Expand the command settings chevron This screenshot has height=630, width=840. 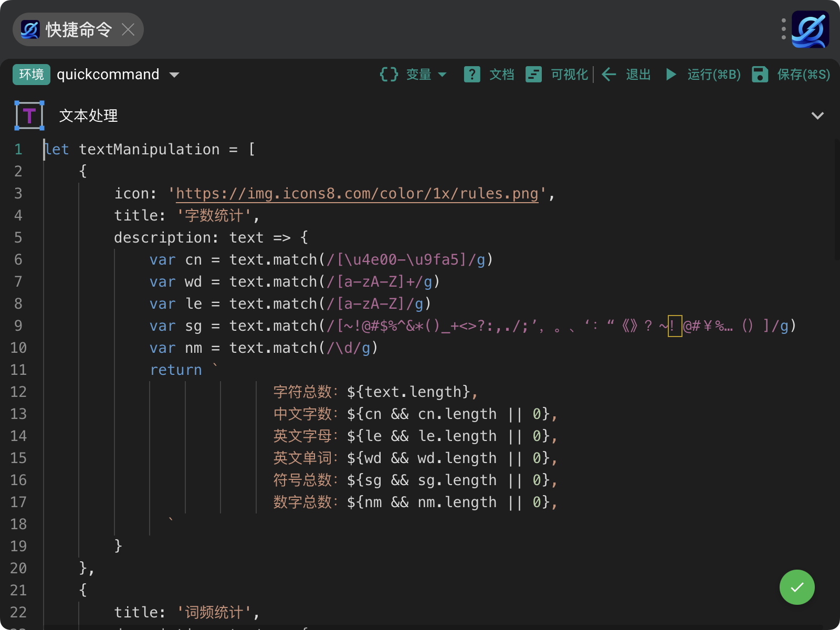[817, 115]
